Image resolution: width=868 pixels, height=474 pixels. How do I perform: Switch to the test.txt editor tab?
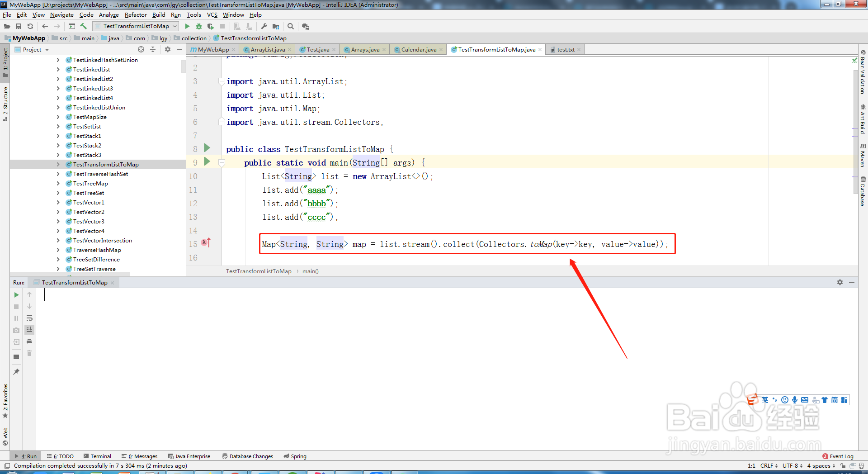point(565,50)
